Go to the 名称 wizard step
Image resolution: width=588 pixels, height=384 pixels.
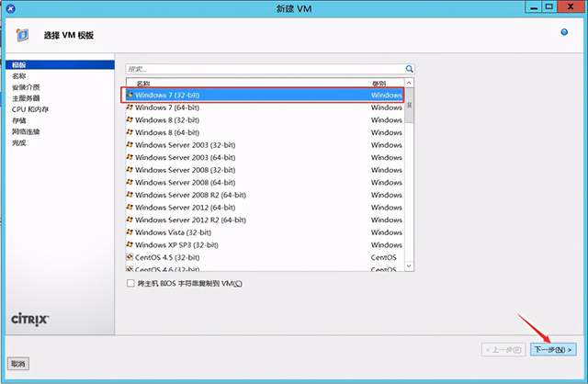click(x=18, y=76)
